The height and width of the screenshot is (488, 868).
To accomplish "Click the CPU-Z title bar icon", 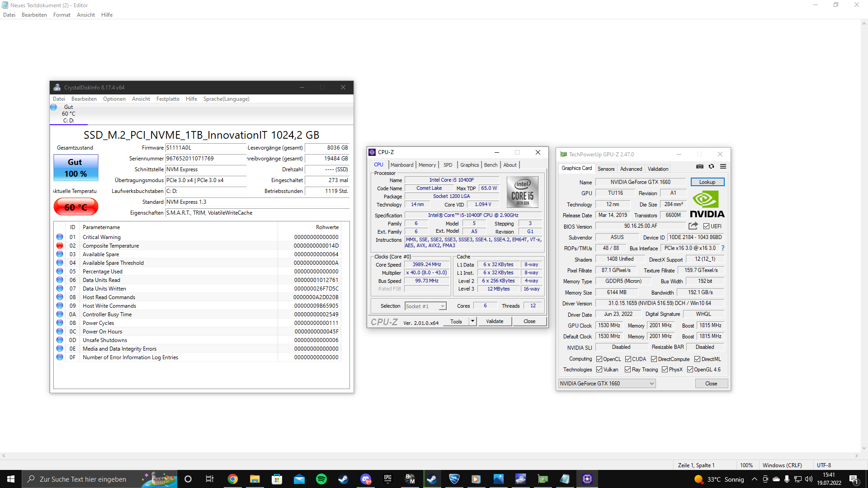I will (372, 152).
